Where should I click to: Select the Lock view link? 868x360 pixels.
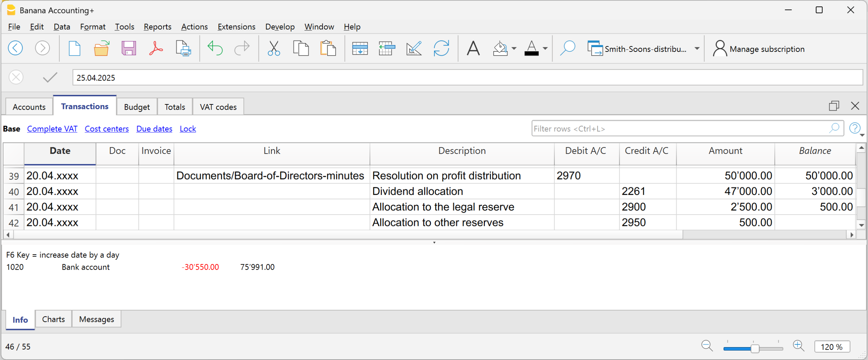[188, 129]
